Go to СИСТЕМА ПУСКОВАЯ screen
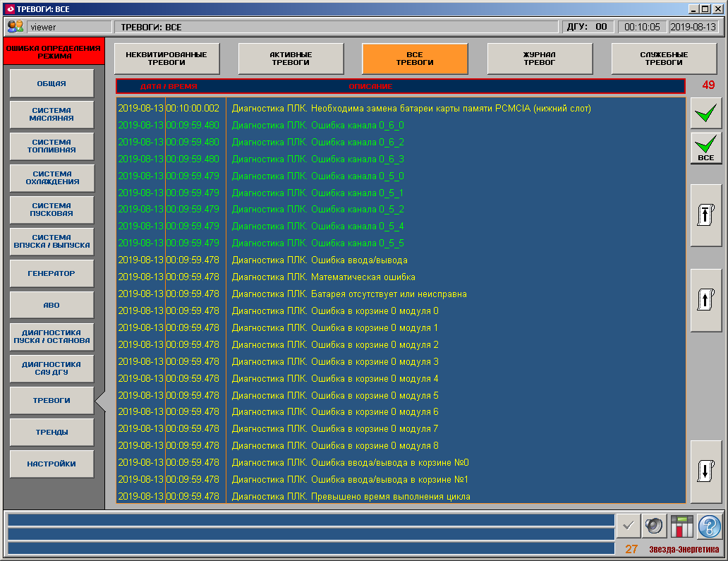 pos(51,210)
